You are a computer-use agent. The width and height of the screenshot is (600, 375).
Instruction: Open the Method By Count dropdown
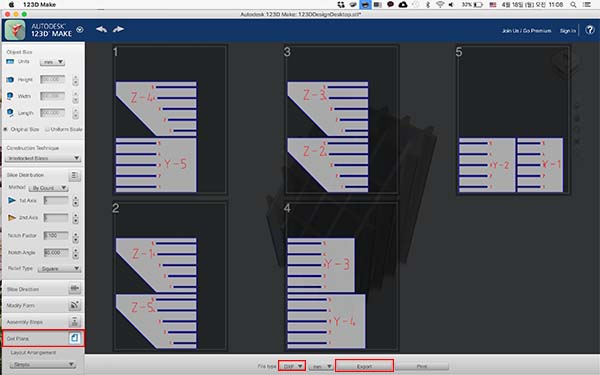point(49,188)
